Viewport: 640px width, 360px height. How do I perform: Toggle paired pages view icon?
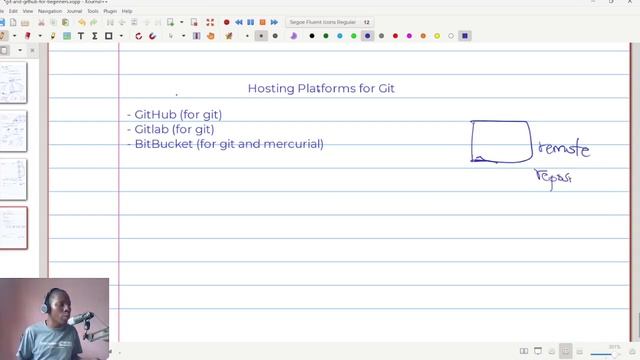pyautogui.click(x=524, y=351)
